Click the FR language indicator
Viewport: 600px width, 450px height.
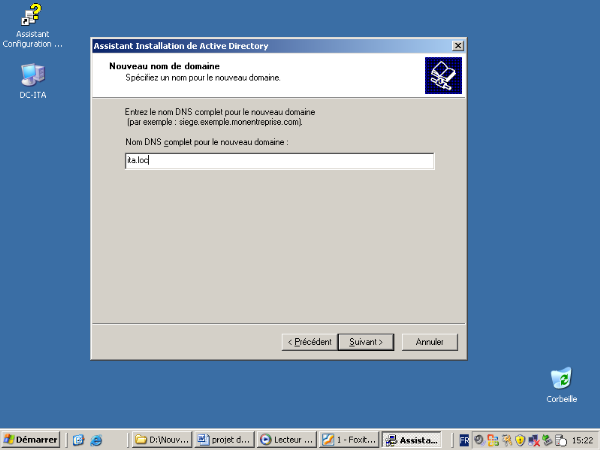464,440
